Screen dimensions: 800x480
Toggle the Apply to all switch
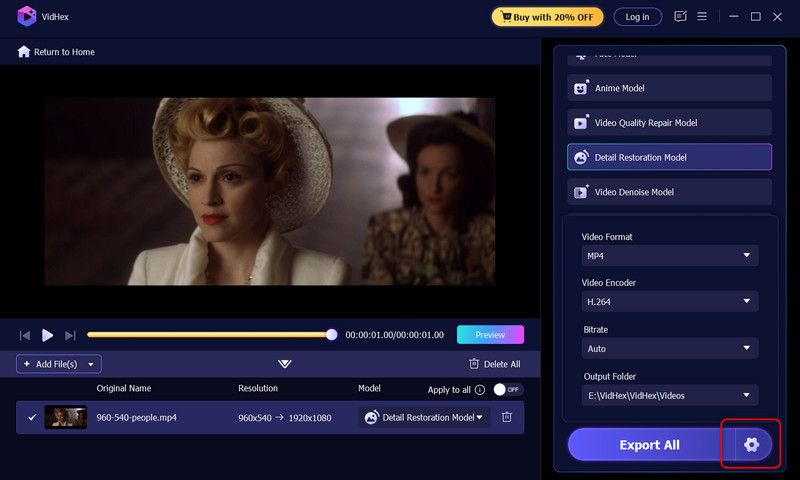pyautogui.click(x=507, y=389)
